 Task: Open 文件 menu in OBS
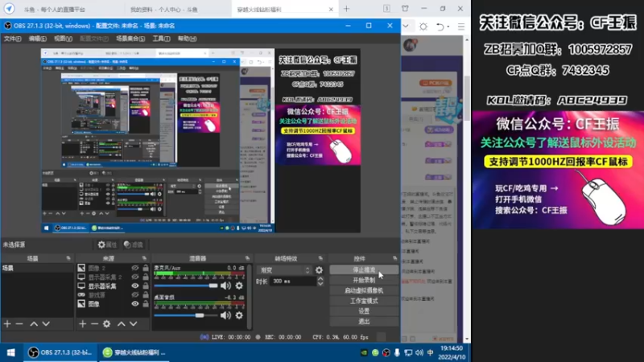12,39
